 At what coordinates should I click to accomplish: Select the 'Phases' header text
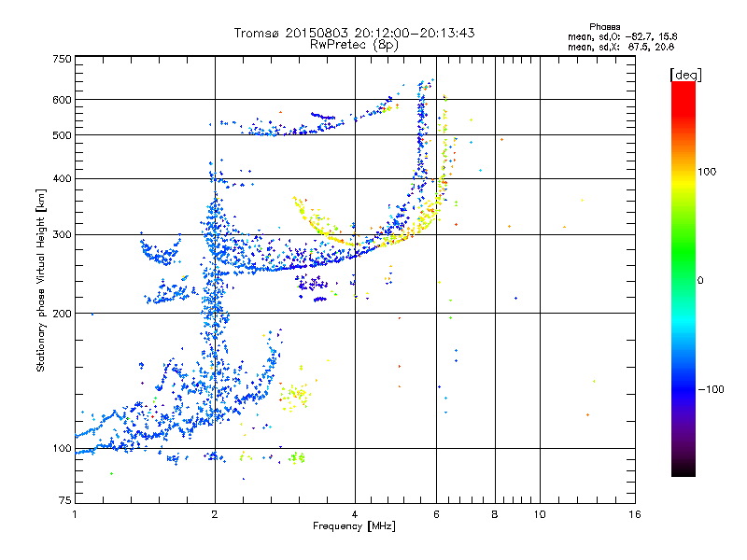click(x=604, y=27)
